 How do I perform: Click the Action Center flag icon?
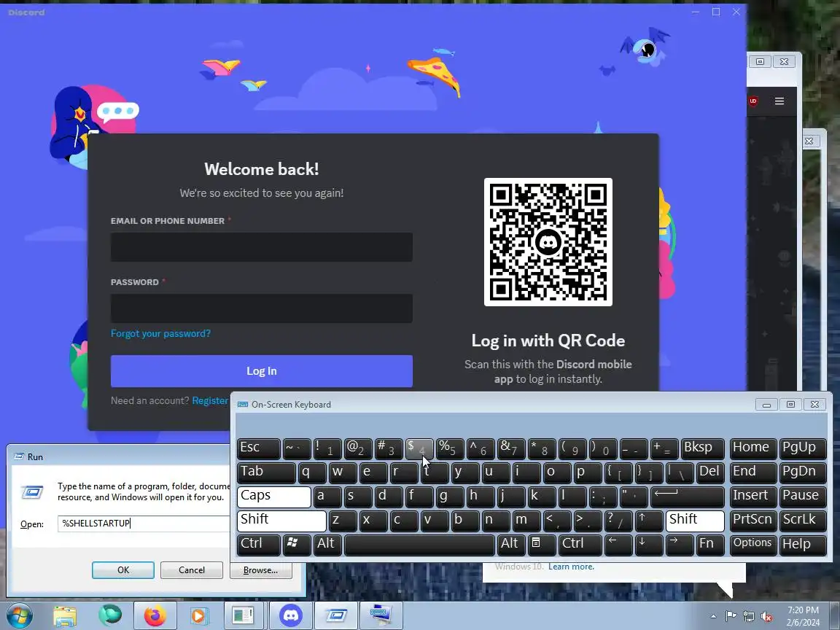pyautogui.click(x=731, y=617)
